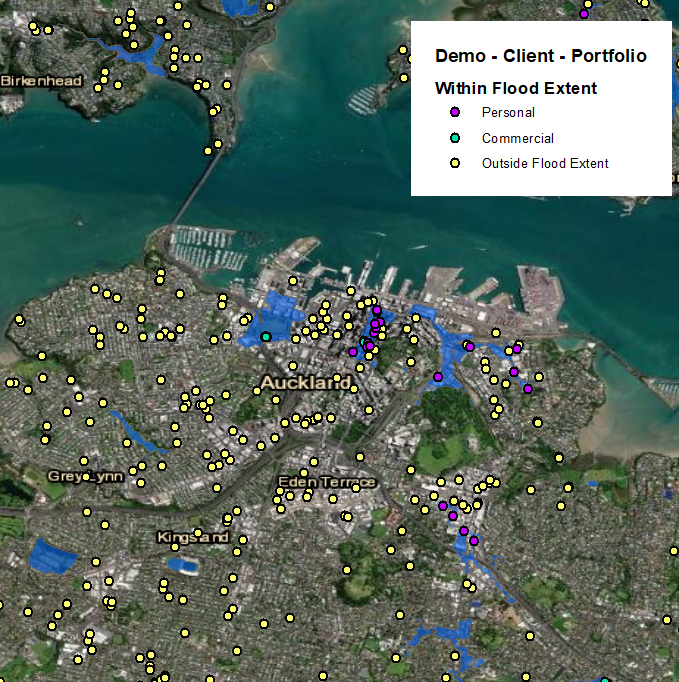Viewport: 679px width, 682px height.
Task: Select the 'Outside Flood Extent' legend label
Action: click(545, 164)
